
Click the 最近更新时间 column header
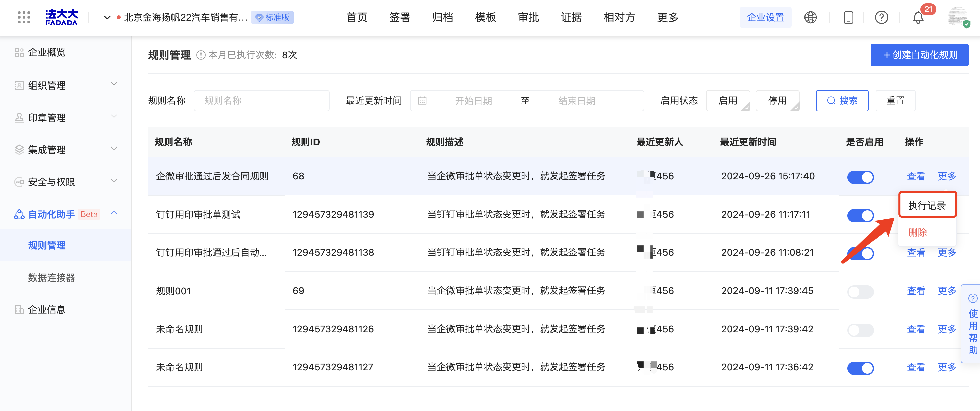748,142
